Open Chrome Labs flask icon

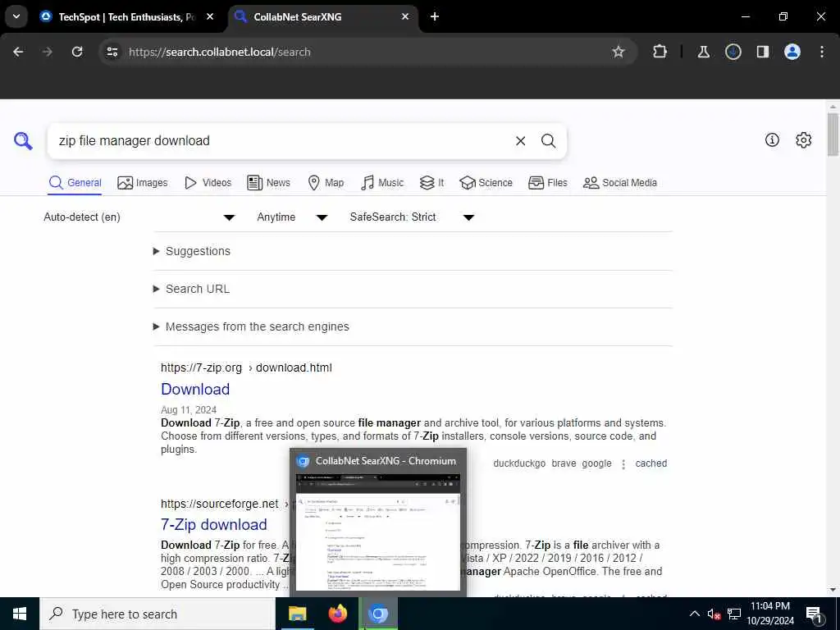point(703,52)
